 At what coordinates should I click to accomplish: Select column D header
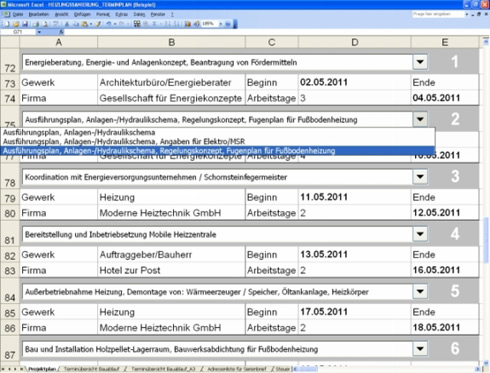coord(355,42)
